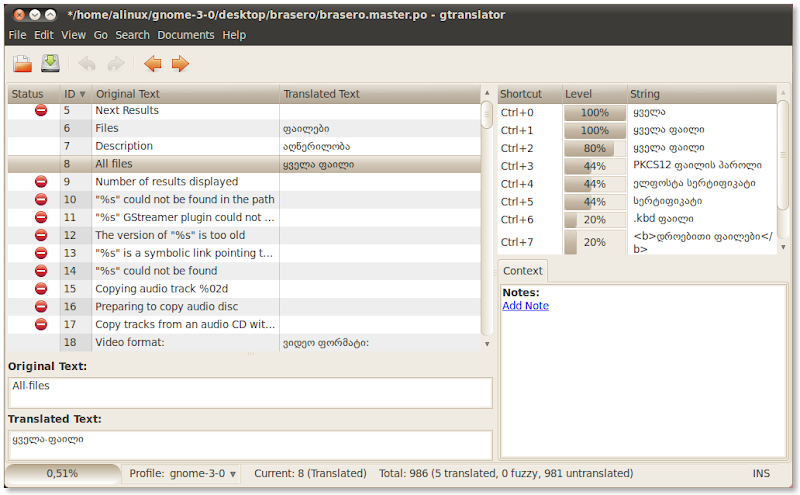Open the Help menu
Screen dimensions: 800x495
tap(234, 35)
